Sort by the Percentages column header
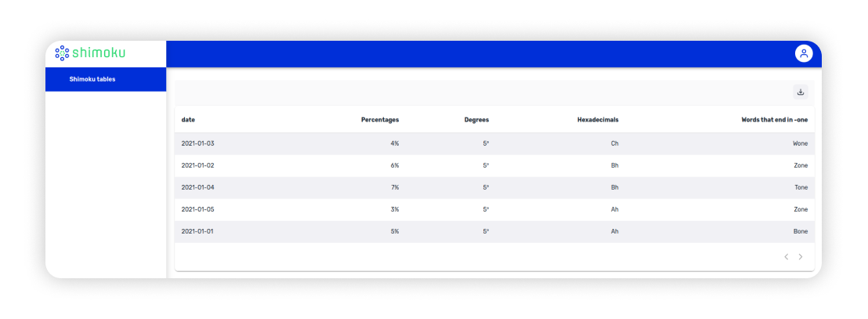This screenshot has height=319, width=868. pos(380,120)
